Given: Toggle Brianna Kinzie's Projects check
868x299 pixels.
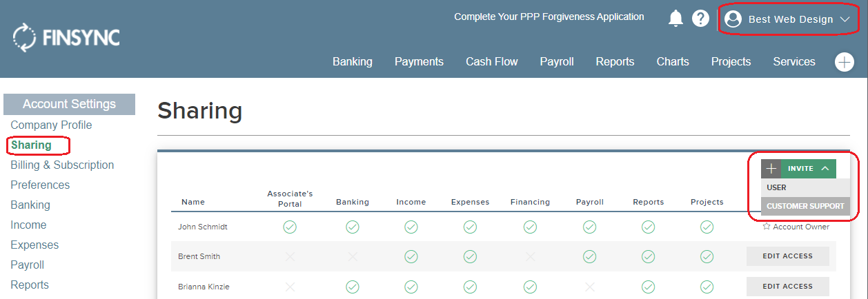Looking at the screenshot, I should 707,286.
